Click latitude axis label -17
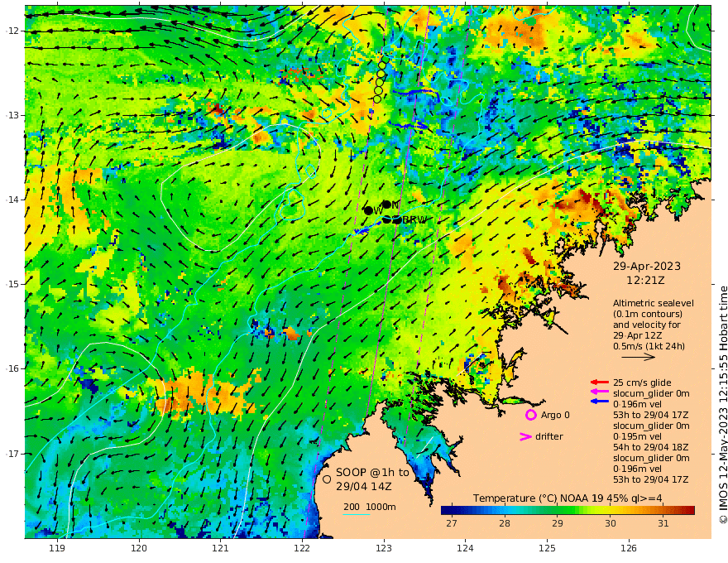The image size is (728, 563). (x=12, y=454)
